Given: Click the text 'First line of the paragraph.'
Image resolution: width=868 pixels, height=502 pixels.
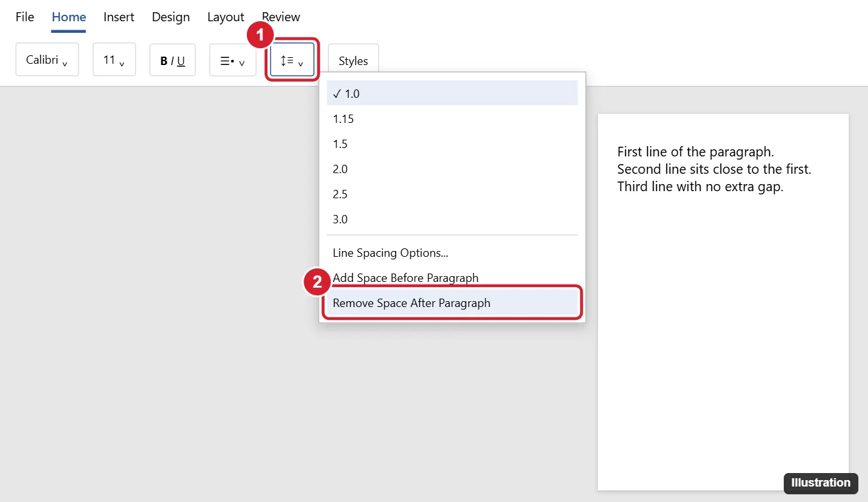Looking at the screenshot, I should [x=696, y=152].
